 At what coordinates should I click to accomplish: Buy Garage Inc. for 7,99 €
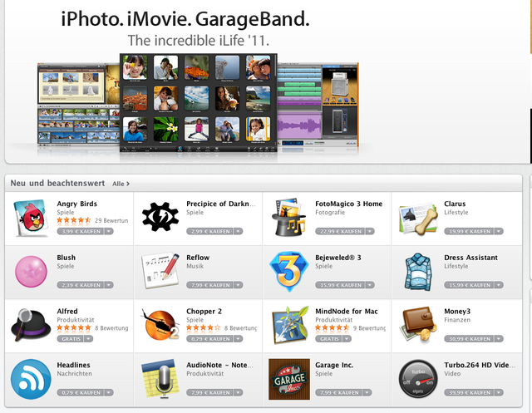pos(338,393)
